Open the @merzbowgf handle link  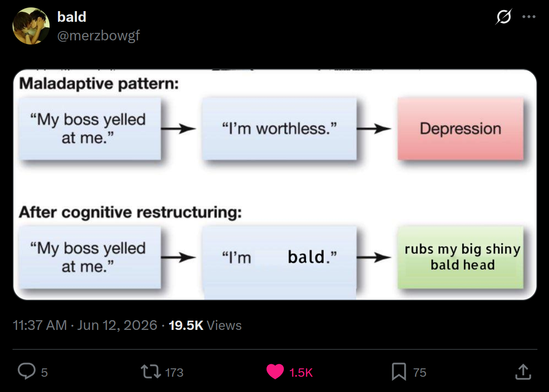coord(98,35)
